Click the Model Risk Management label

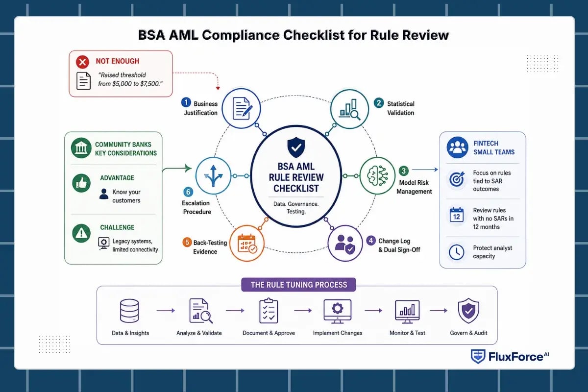click(x=415, y=187)
